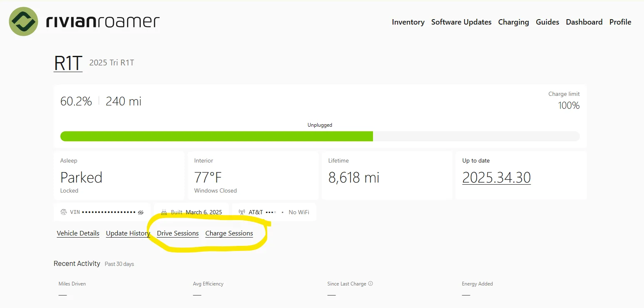This screenshot has width=644, height=308.
Task: Click the 2025.34.30 software version link
Action: 496,178
